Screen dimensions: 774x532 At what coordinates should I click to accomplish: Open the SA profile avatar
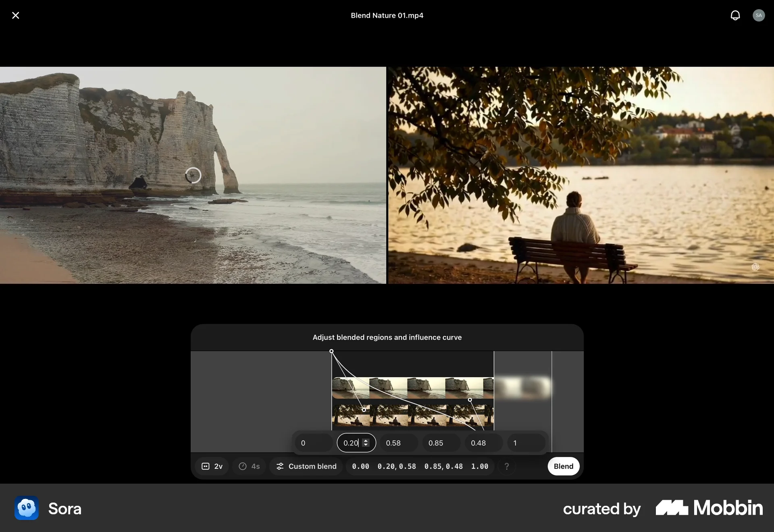(x=758, y=15)
